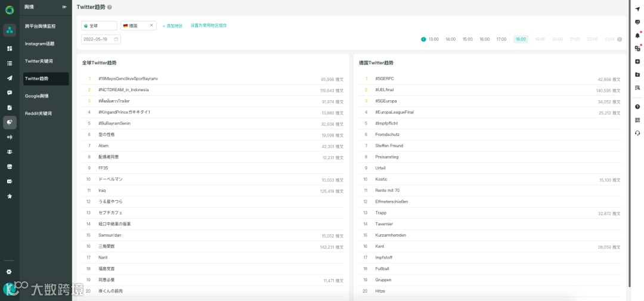Open help question icon in right toolbar
This screenshot has width=644, height=301.
637,107
